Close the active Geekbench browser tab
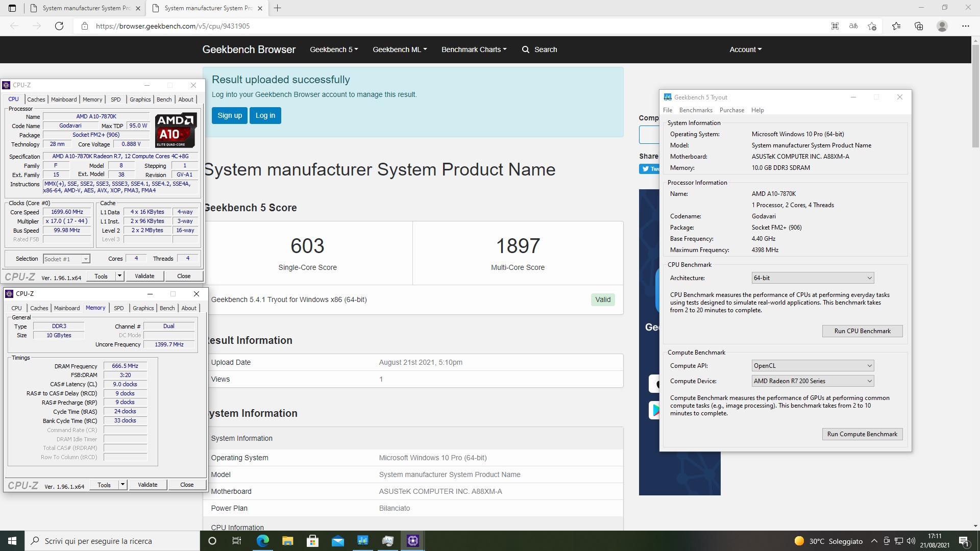Viewport: 980px width, 551px height. 260,8
